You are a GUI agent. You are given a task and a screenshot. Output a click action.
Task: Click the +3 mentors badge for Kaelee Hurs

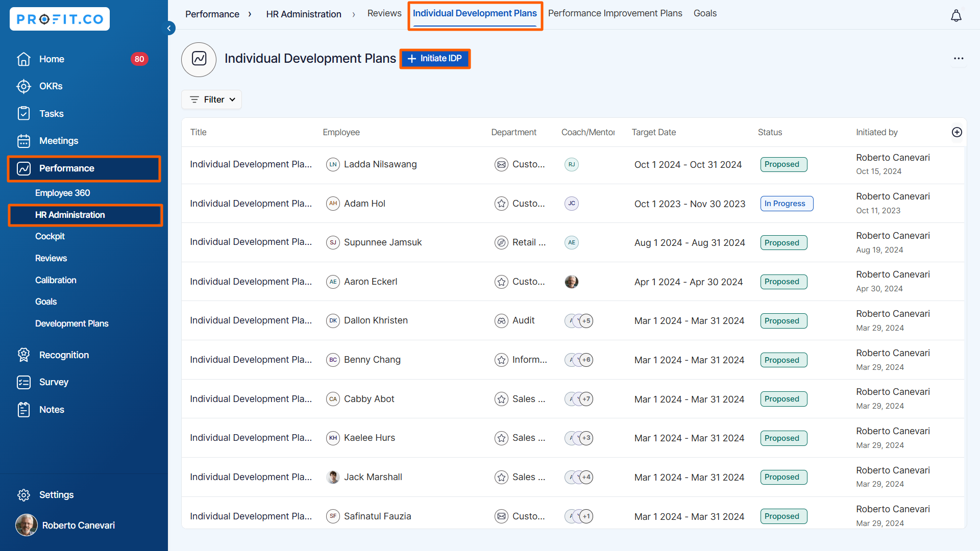tap(586, 438)
